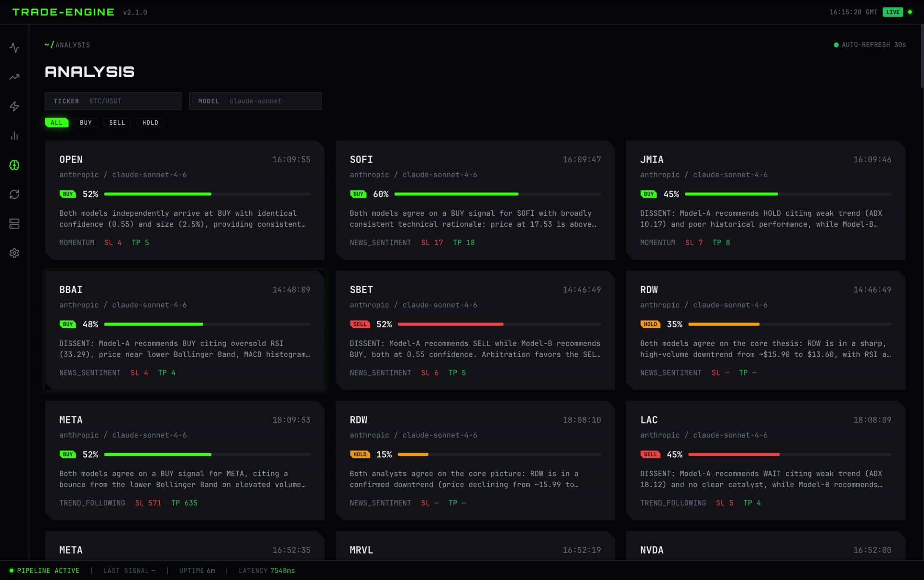Select the ALL filter tab
Viewport: 924px width, 580px height.
point(57,123)
